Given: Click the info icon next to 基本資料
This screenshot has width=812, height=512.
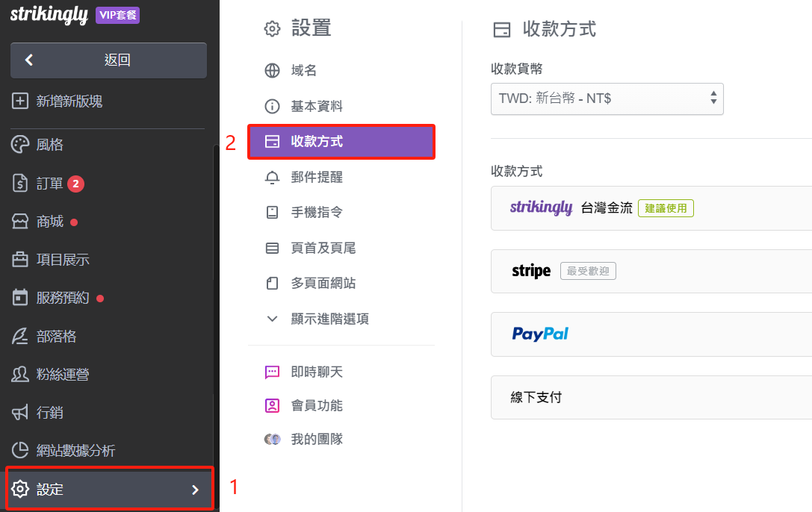Looking at the screenshot, I should [273, 106].
